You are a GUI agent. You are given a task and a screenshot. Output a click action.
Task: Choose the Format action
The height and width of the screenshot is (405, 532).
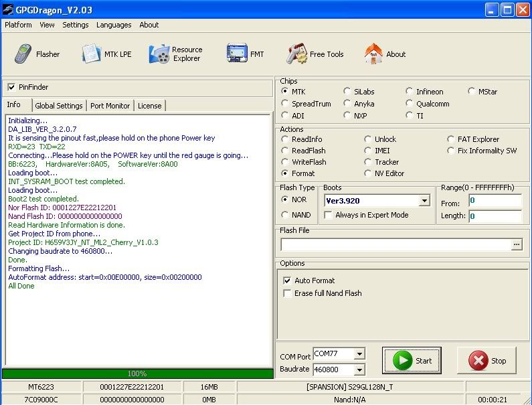click(x=285, y=173)
